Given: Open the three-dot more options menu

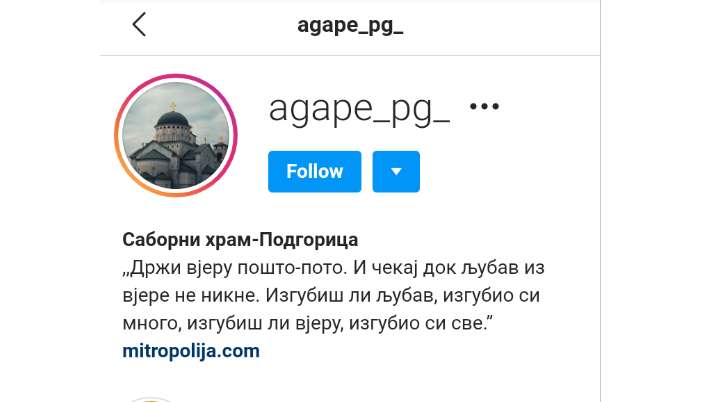Looking at the screenshot, I should click(484, 107).
